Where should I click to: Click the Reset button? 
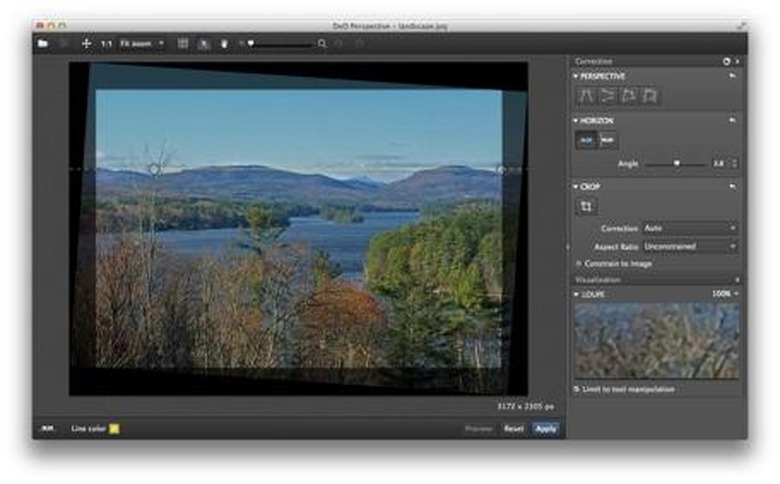click(x=513, y=428)
